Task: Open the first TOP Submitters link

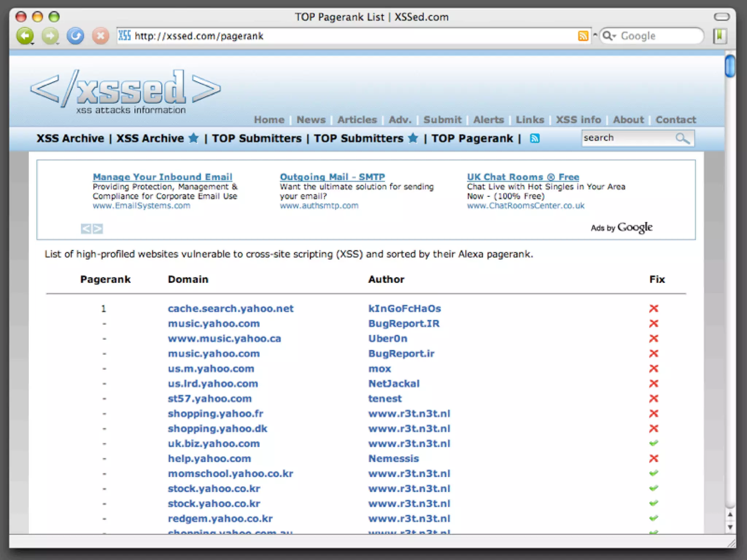Action: click(257, 138)
